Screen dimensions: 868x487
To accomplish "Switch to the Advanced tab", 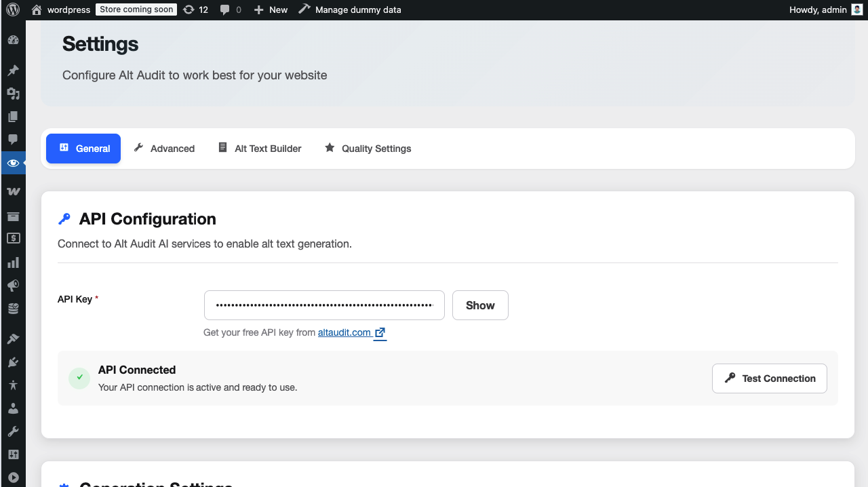I will coord(164,149).
